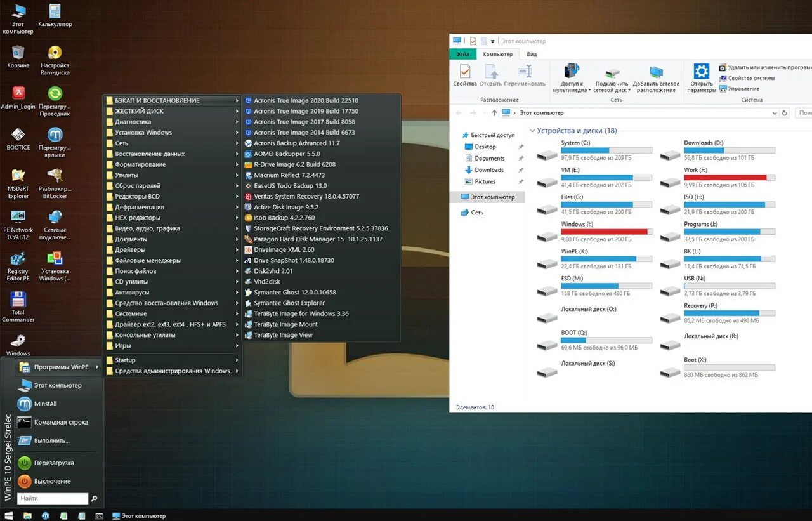Launch Active Disk Image 9.5.2
This screenshot has height=521, width=812.
pos(286,207)
